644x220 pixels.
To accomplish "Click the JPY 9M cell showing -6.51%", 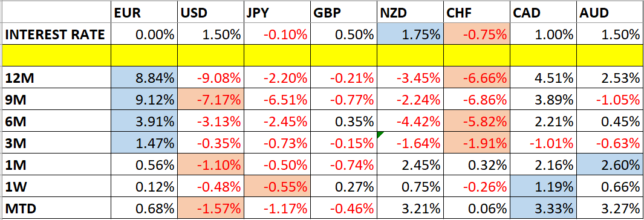I will point(277,99).
